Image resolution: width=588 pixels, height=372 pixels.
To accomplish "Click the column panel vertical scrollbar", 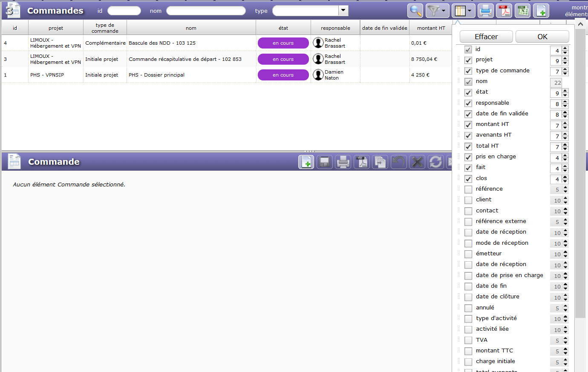I will tap(580, 170).
